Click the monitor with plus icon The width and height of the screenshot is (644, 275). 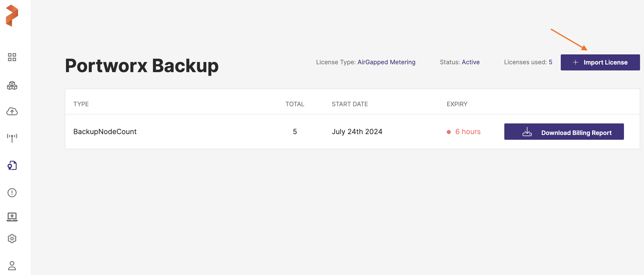click(x=12, y=217)
